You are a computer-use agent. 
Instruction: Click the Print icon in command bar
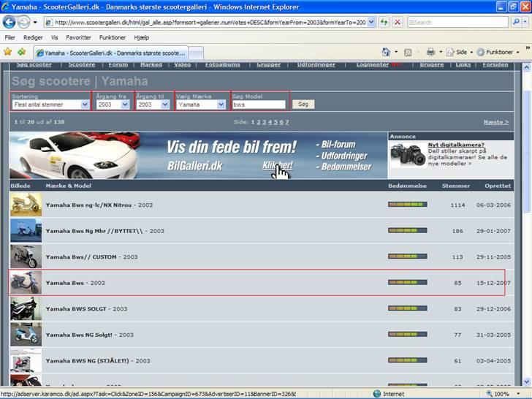[430, 53]
